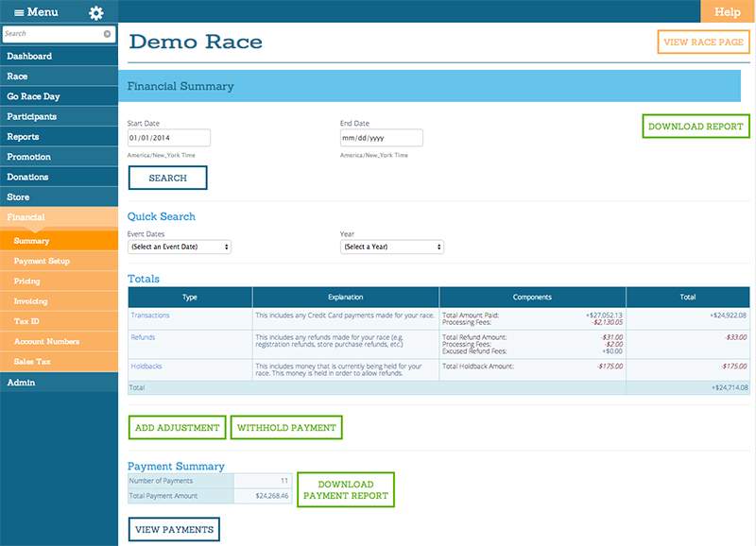Click the Start Date input field
Image resolution: width=756 pixels, height=546 pixels.
tap(168, 138)
